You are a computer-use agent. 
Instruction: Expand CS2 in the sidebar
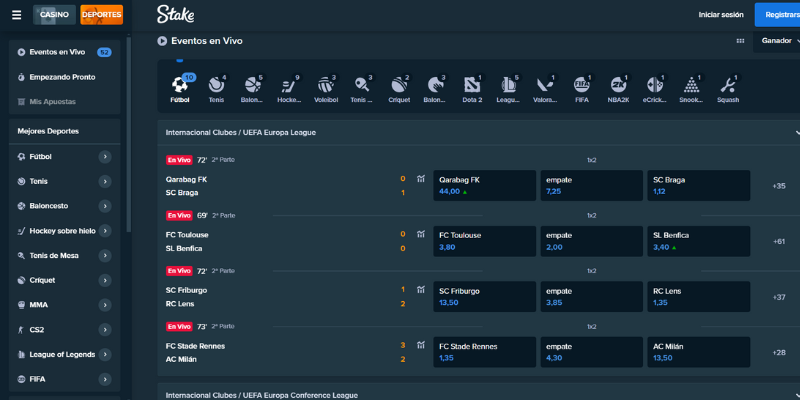[x=105, y=330]
